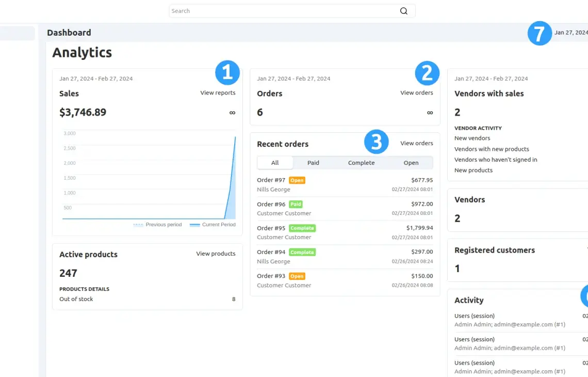Click the Jan 27, 2024 date range picker

click(571, 33)
